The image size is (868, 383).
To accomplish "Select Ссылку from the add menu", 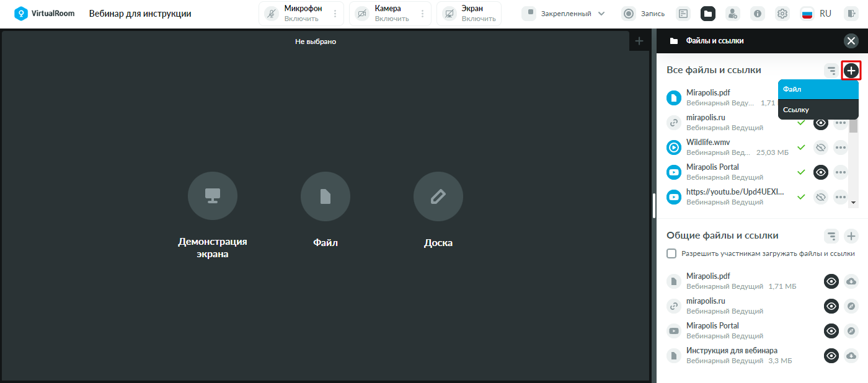I will 818,110.
